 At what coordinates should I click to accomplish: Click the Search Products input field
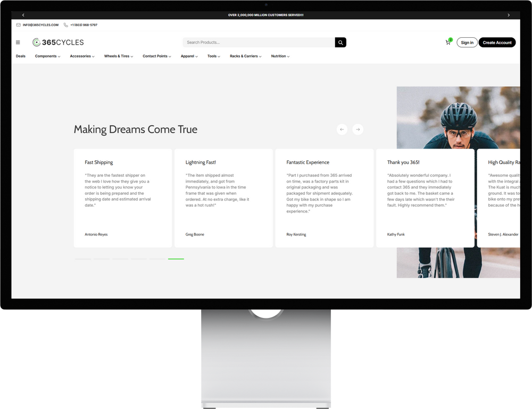pyautogui.click(x=259, y=43)
